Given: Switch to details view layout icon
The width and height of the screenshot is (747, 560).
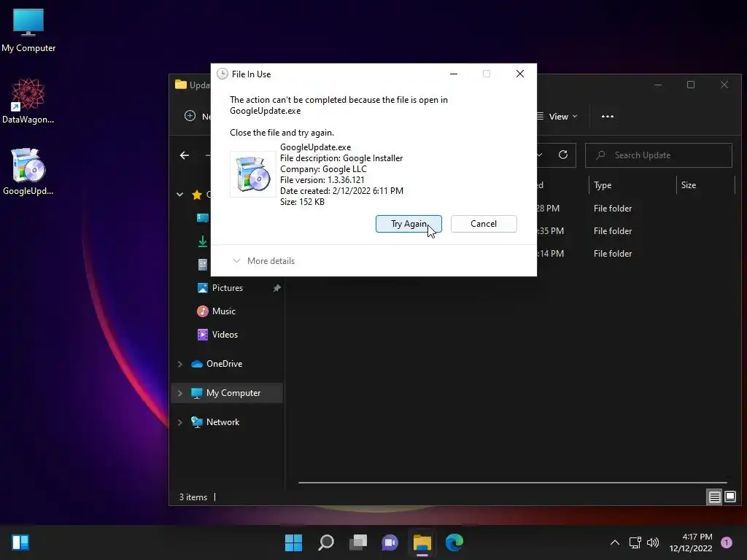Looking at the screenshot, I should [714, 497].
